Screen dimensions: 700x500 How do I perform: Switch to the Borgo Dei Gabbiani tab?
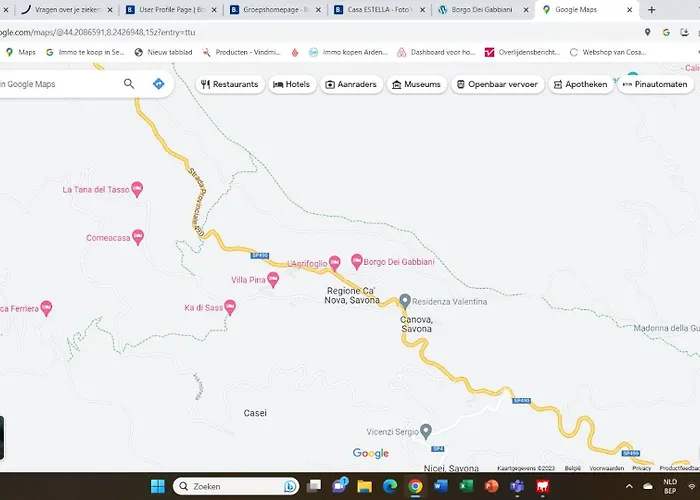482,9
